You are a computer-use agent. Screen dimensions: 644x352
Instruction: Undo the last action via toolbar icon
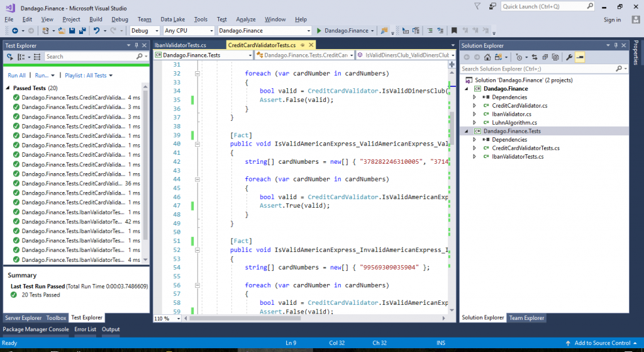pyautogui.click(x=96, y=30)
